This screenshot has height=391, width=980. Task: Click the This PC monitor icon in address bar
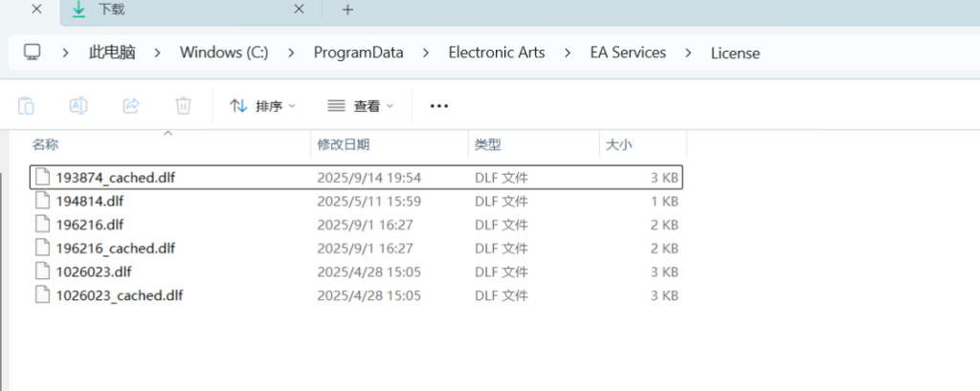33,53
